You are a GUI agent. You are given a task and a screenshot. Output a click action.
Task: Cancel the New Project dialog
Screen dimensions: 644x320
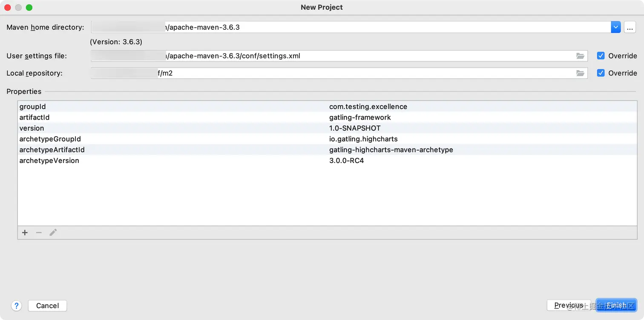[47, 306]
